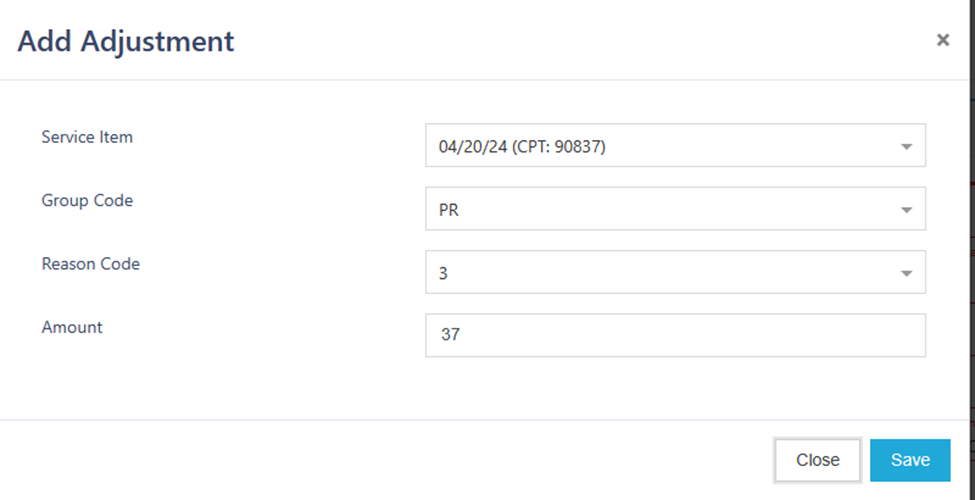Viewport: 975px width, 500px height.
Task: Save the adjustment
Action: coord(909,460)
